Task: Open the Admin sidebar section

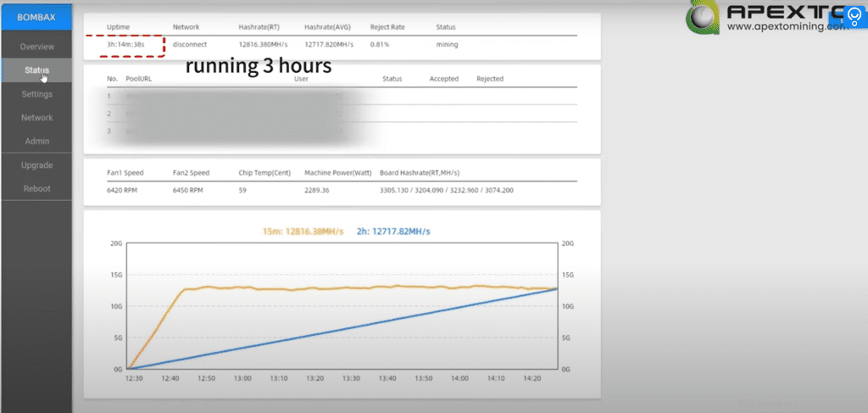Action: (36, 141)
